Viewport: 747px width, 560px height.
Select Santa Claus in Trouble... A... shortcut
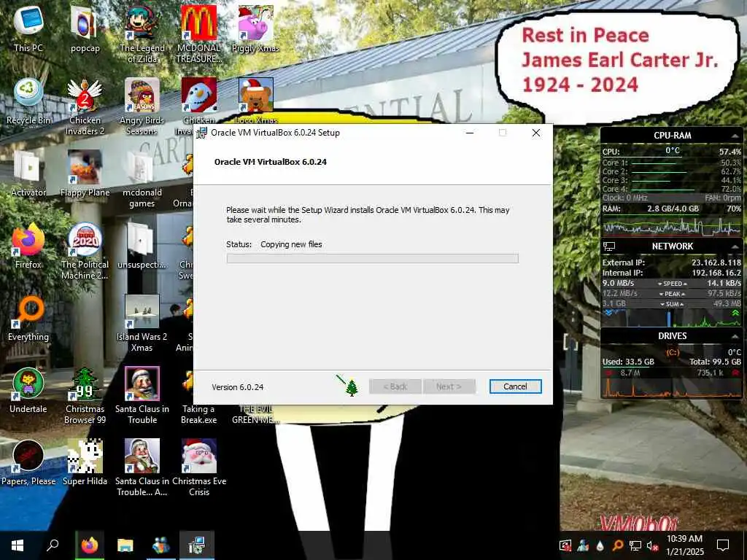point(142,467)
